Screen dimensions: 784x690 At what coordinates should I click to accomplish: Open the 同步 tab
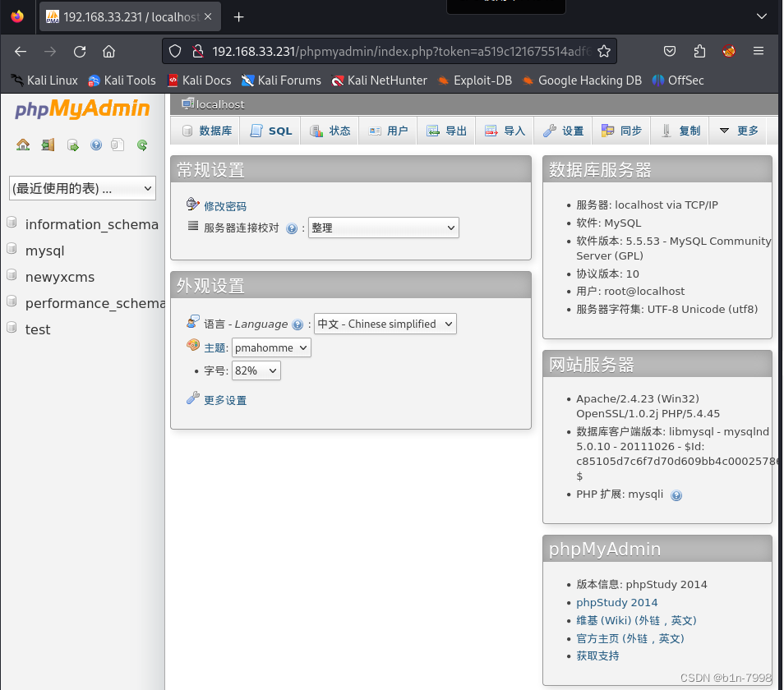[x=621, y=131]
